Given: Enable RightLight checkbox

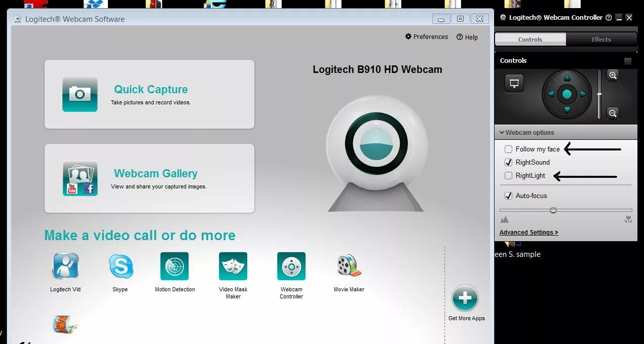Looking at the screenshot, I should (x=508, y=176).
